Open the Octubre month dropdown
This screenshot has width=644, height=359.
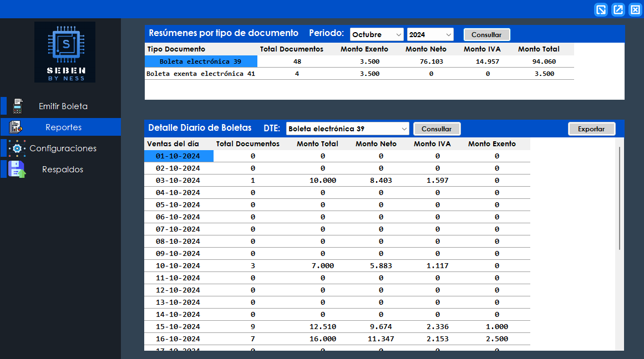pyautogui.click(x=377, y=34)
